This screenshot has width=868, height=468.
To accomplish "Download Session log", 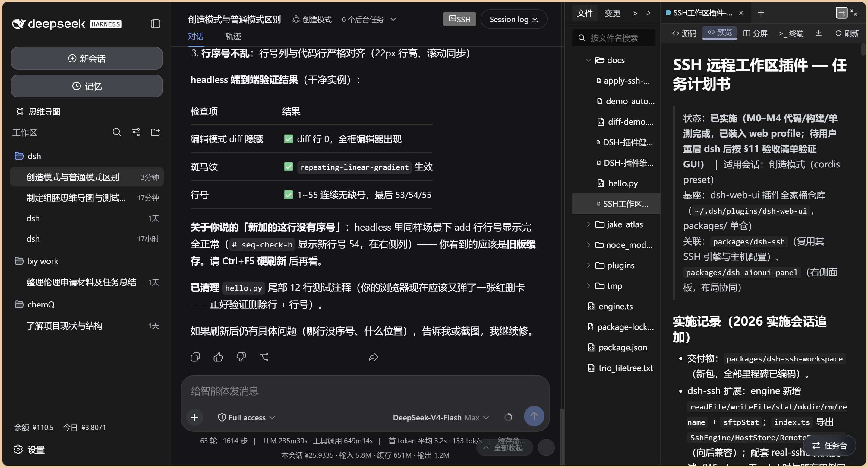I will (513, 19).
